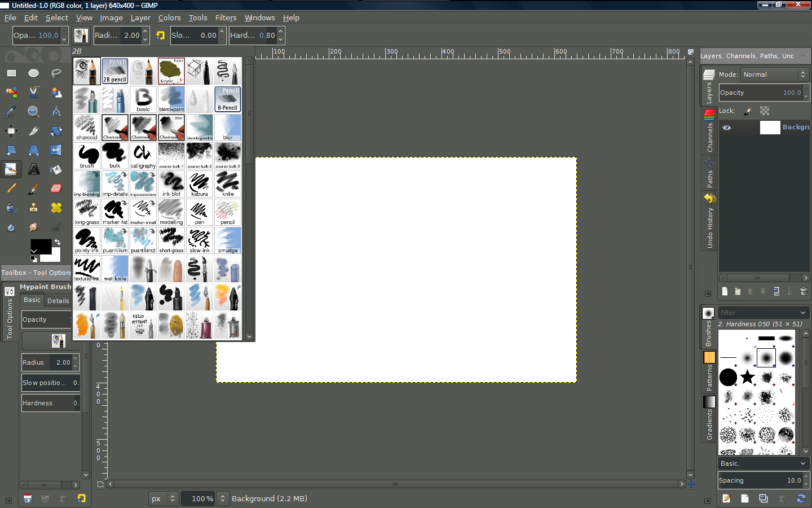Image resolution: width=812 pixels, height=508 pixels.
Task: Choose the 2B pencil brush preset
Action: coord(115,71)
